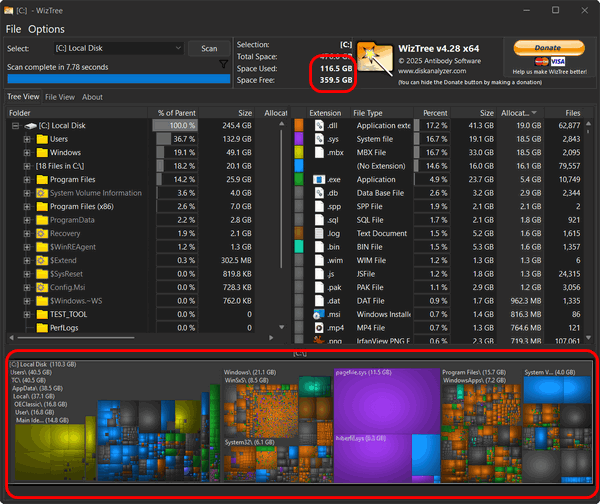
Task: Click the Config.Msi gear folder icon
Action: pyautogui.click(x=42, y=287)
